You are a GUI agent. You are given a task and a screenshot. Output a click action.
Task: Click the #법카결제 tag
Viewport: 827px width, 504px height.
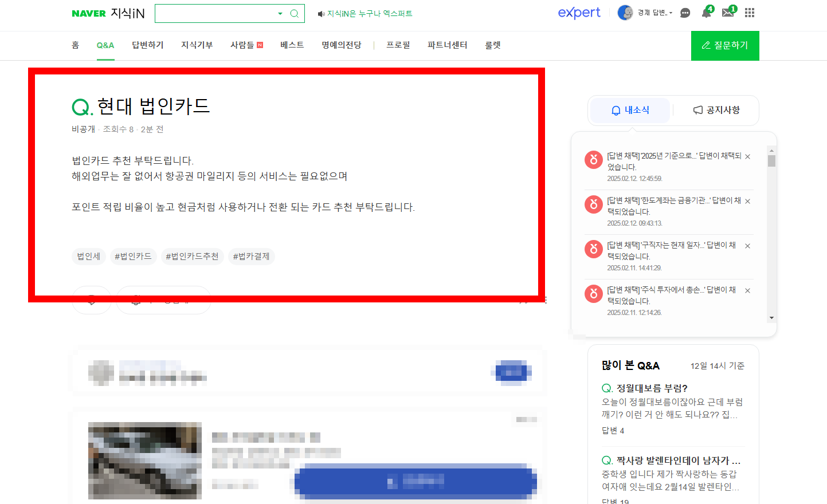point(251,256)
